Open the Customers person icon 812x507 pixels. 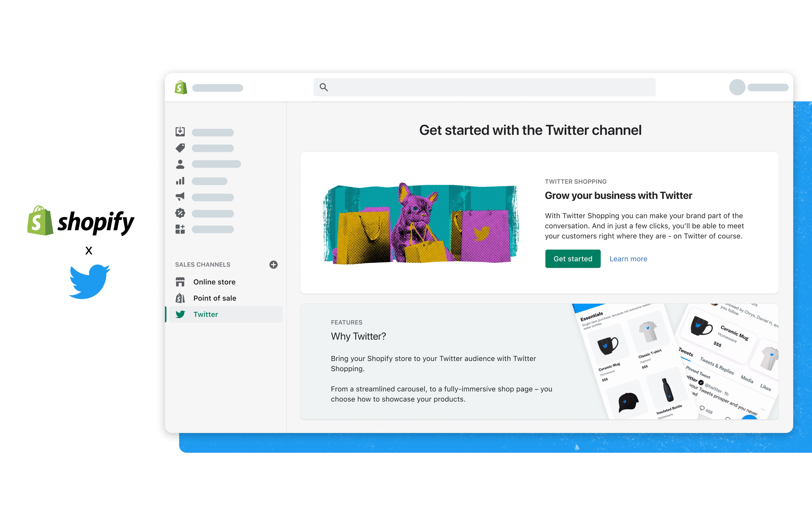180,164
